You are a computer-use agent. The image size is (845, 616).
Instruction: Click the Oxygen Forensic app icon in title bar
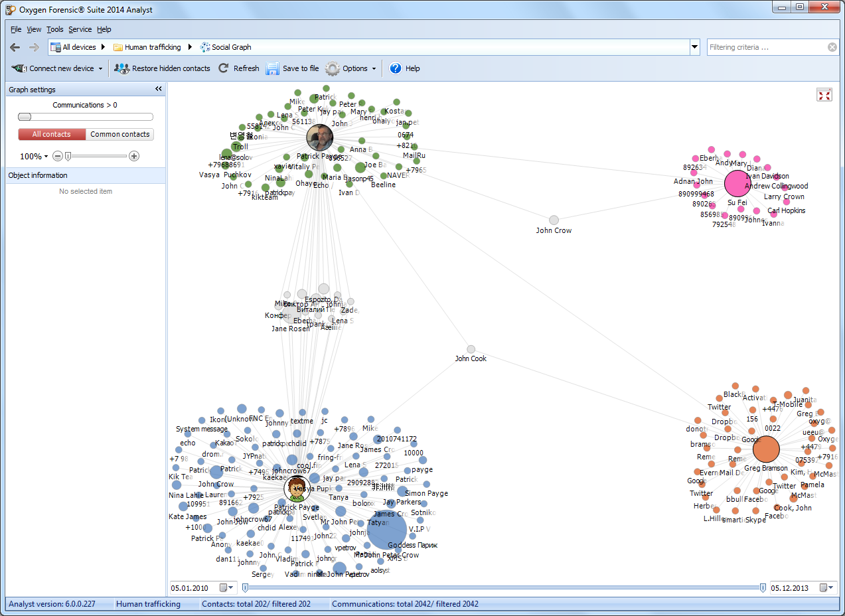click(11, 9)
